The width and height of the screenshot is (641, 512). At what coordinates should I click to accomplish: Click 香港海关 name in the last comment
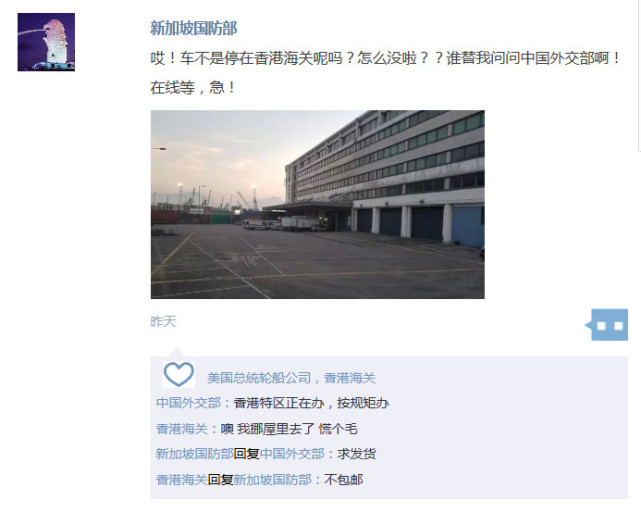(x=182, y=480)
